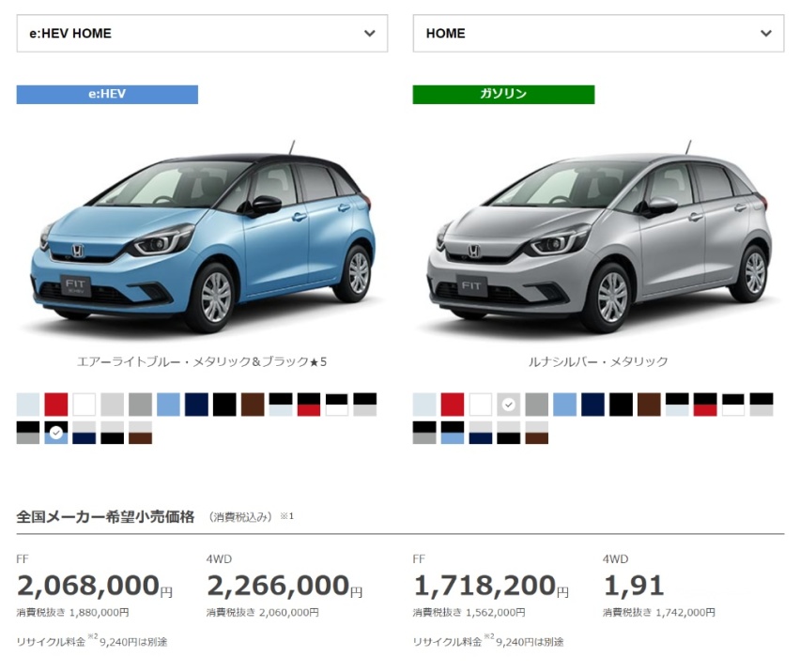Click tax-excluded price 消費税抜き 1,562,000円
Viewport: 800px width, 672px height.
[x=469, y=612]
